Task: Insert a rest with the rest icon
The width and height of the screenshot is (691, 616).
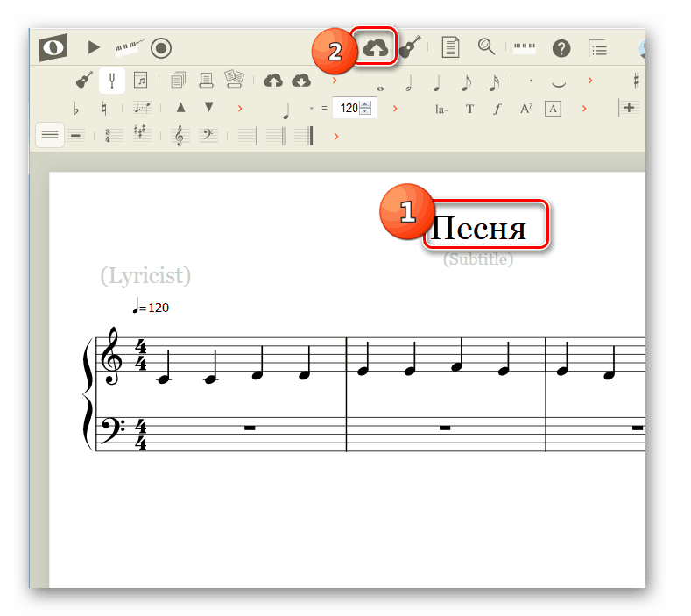Action: coord(76,136)
